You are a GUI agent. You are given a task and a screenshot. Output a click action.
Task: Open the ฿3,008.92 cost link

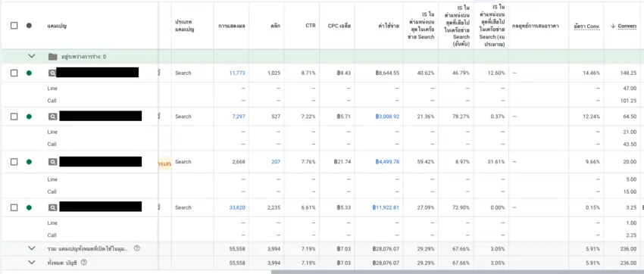click(x=387, y=117)
